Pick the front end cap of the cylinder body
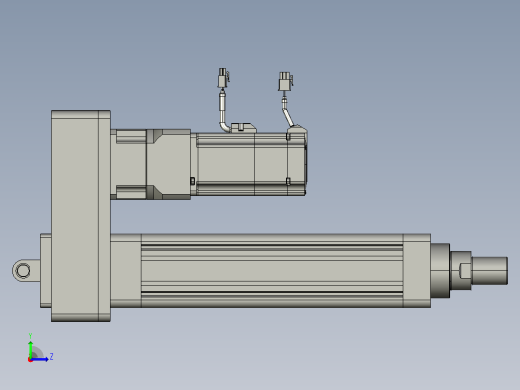Viewport: 520px width, 390px height. click(417, 271)
